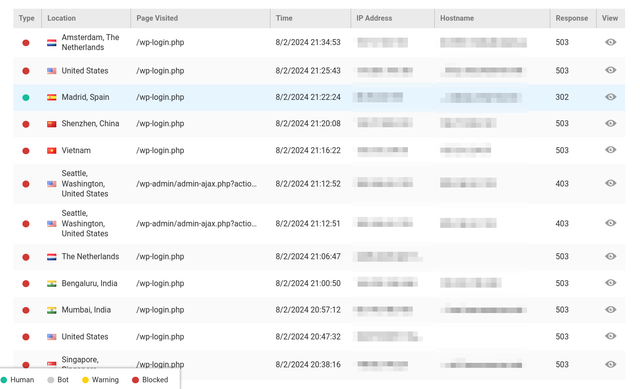Click /wp-login.php on Shenzhen row
Viewport: 640px width, 389px height.
tap(160, 124)
